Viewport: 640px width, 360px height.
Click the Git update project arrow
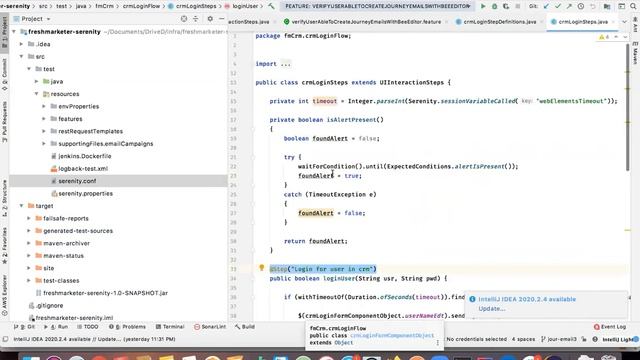click(547, 7)
